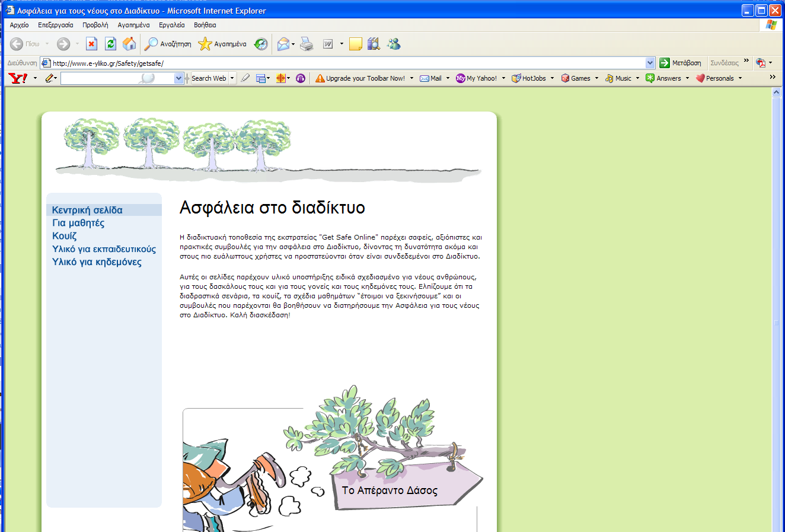The width and height of the screenshot is (785, 532).
Task: Open the dropdown next to Word edit icon
Action: click(x=342, y=44)
